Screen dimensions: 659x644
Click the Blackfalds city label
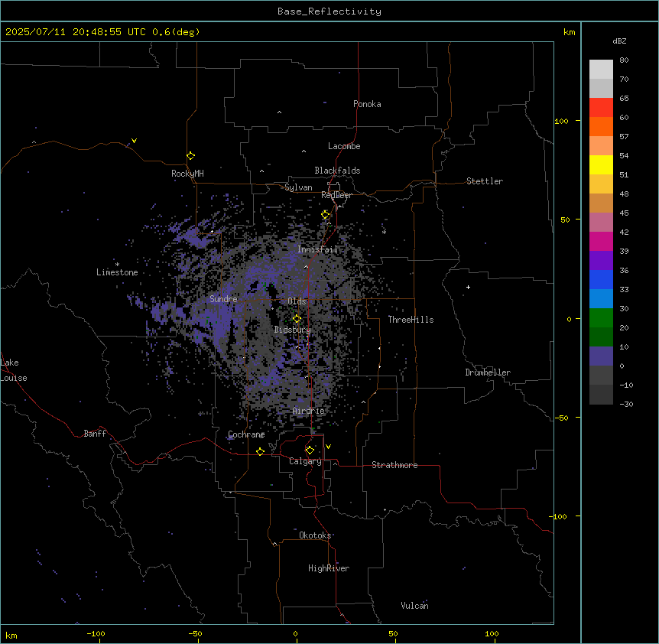337,171
